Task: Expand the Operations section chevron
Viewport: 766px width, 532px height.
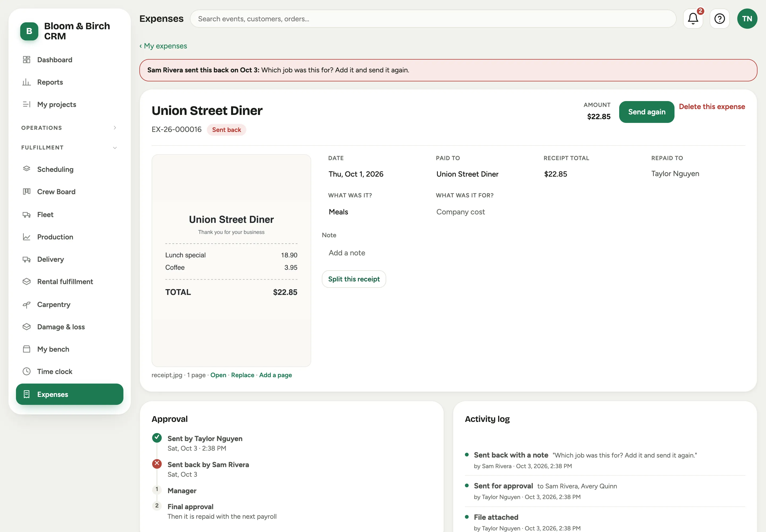Action: click(x=115, y=128)
